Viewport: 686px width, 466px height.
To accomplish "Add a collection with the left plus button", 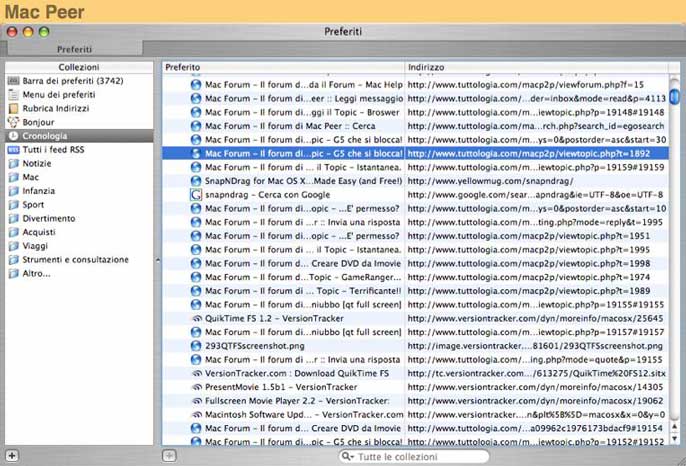I will [12, 456].
